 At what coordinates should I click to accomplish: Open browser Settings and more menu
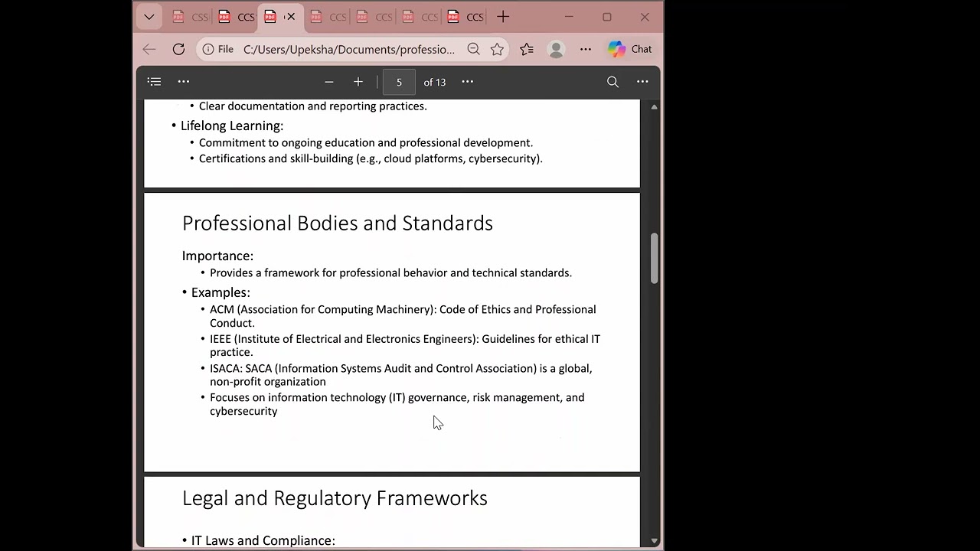pyautogui.click(x=586, y=49)
